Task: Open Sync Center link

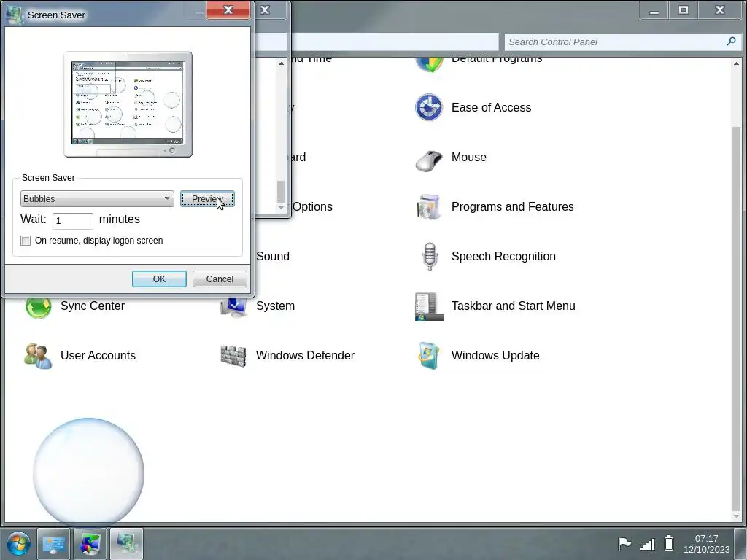Action: click(93, 306)
